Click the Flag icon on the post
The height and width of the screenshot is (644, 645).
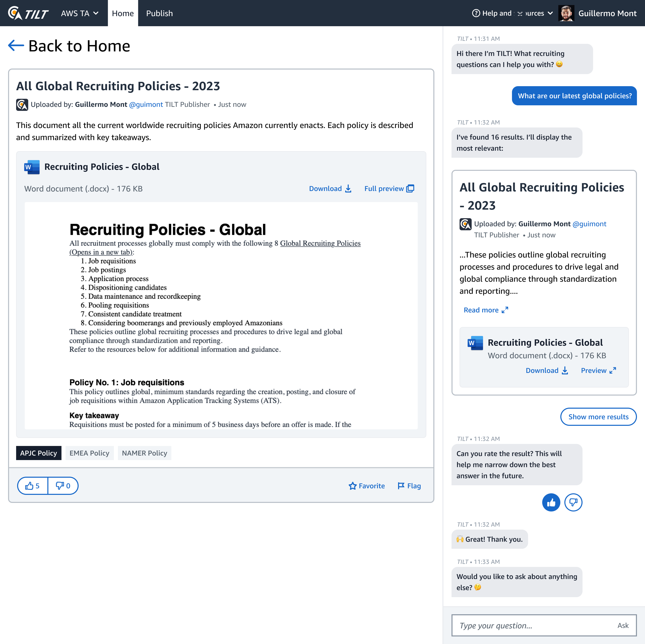(x=401, y=486)
